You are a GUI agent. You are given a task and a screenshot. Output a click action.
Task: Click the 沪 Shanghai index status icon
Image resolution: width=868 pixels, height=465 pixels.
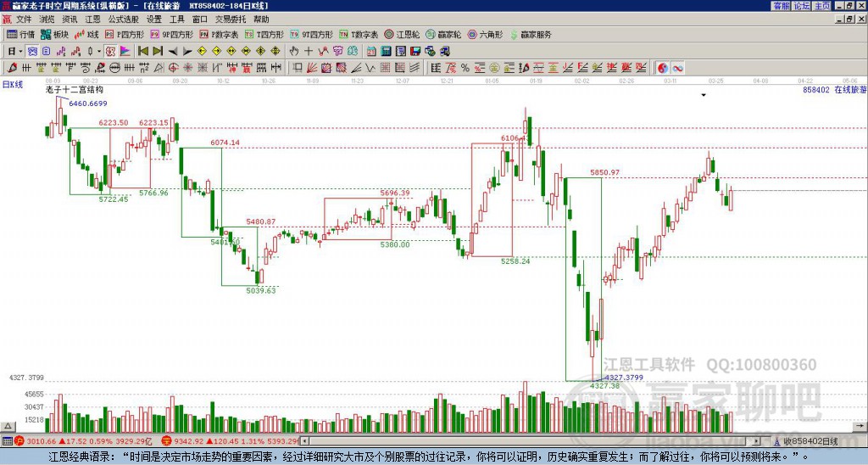20,441
